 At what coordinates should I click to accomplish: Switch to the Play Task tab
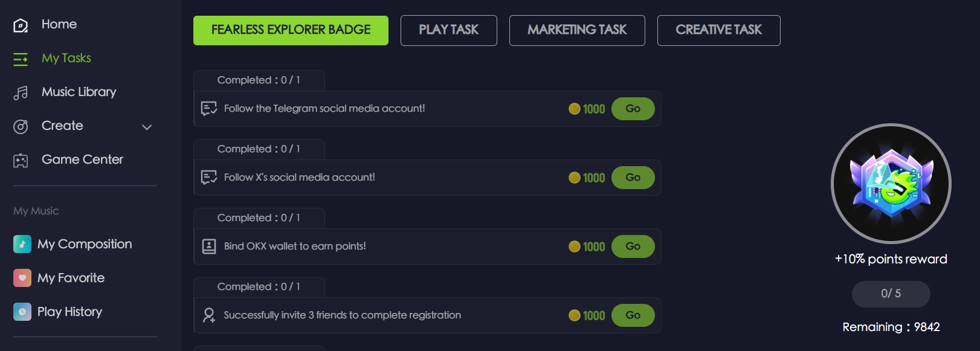448,30
